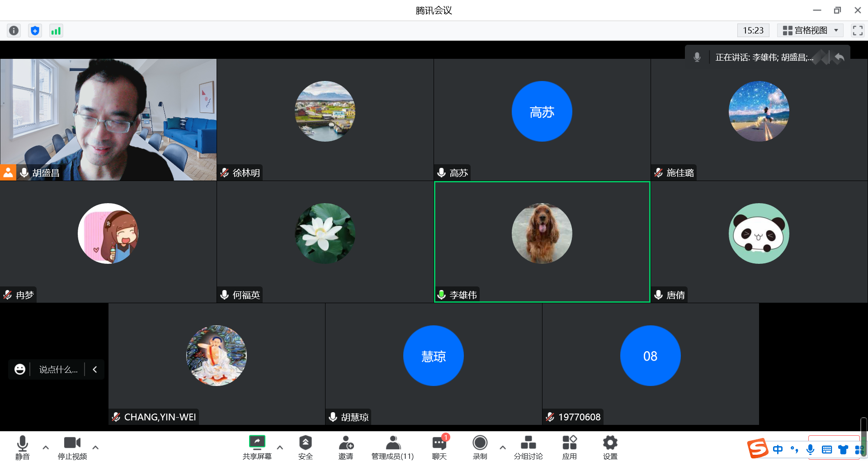This screenshot has height=462, width=868.
Task: Select 唐倩 panda avatar
Action: [x=759, y=233]
